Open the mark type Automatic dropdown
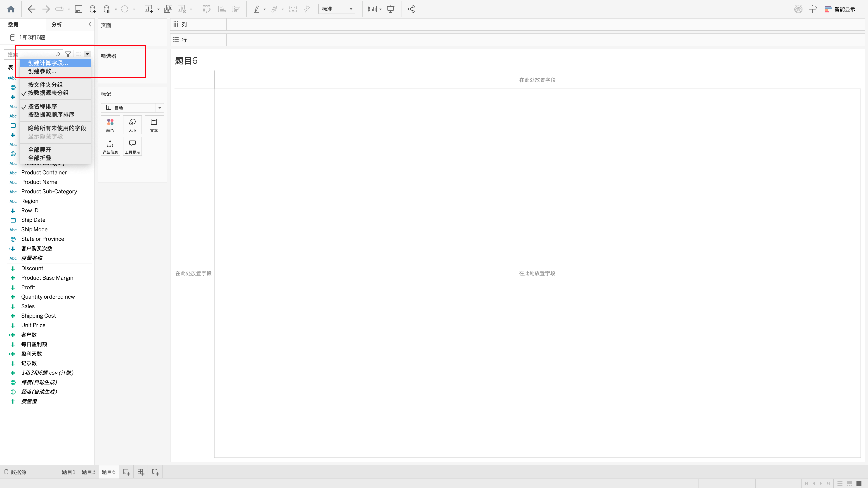868x488 pixels. tap(132, 108)
